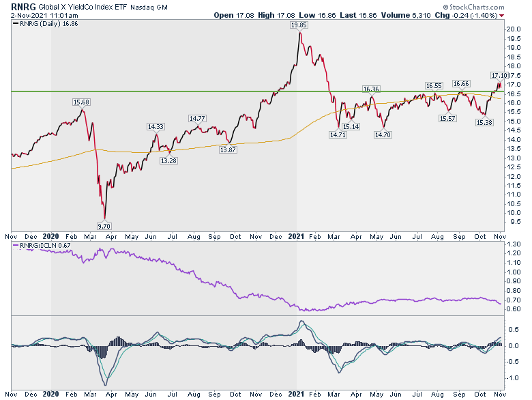Viewport: 532px width, 400px height.
Task: Click the 15.14 price label
Action: [x=351, y=126]
